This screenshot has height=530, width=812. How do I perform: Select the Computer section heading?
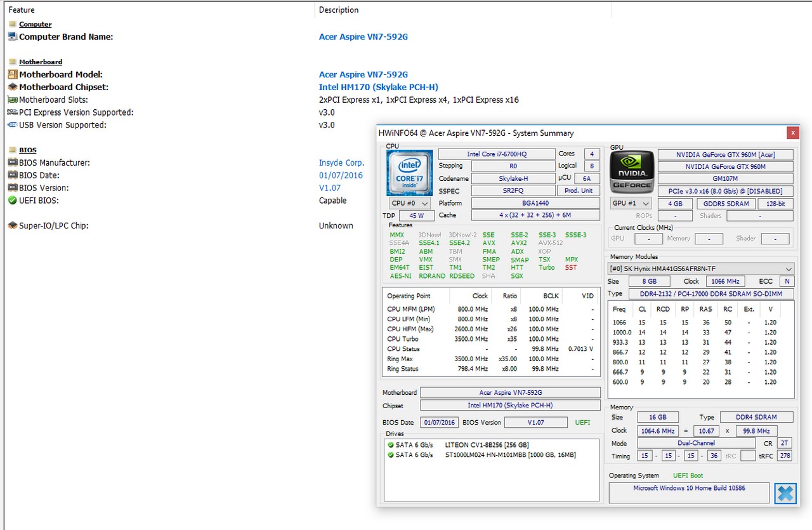(x=36, y=24)
